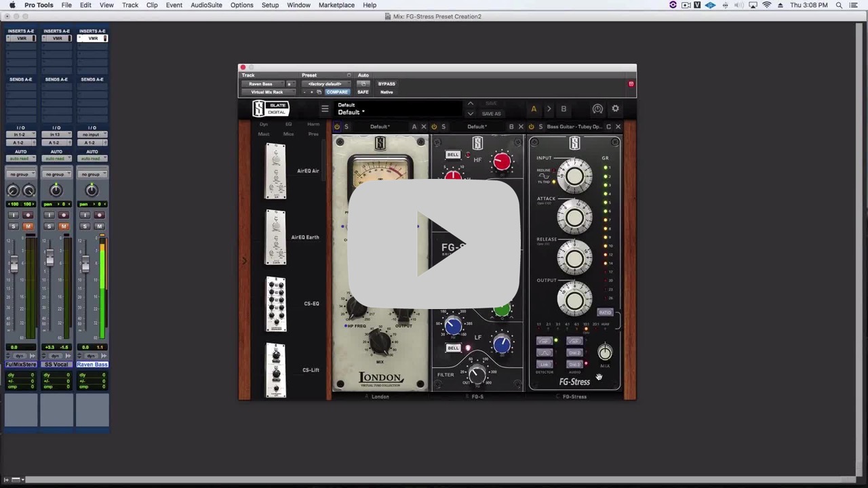Open the Slate Digital hamburger menu

click(x=325, y=109)
